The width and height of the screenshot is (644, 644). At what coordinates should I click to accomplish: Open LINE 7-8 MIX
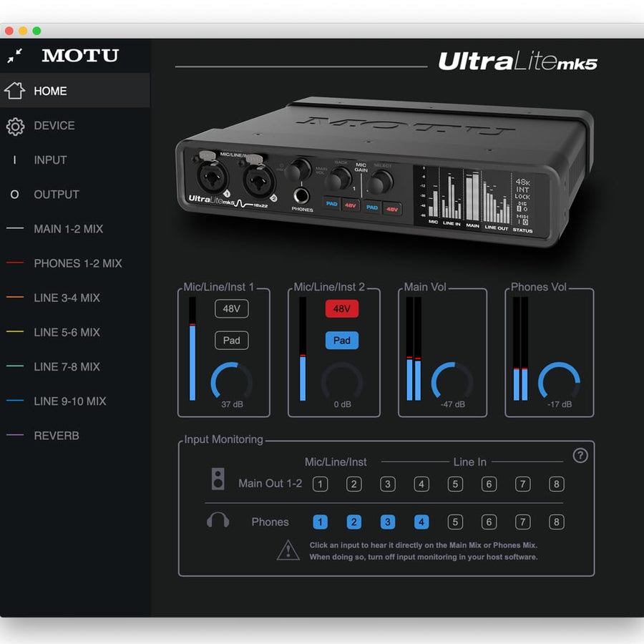(x=74, y=367)
